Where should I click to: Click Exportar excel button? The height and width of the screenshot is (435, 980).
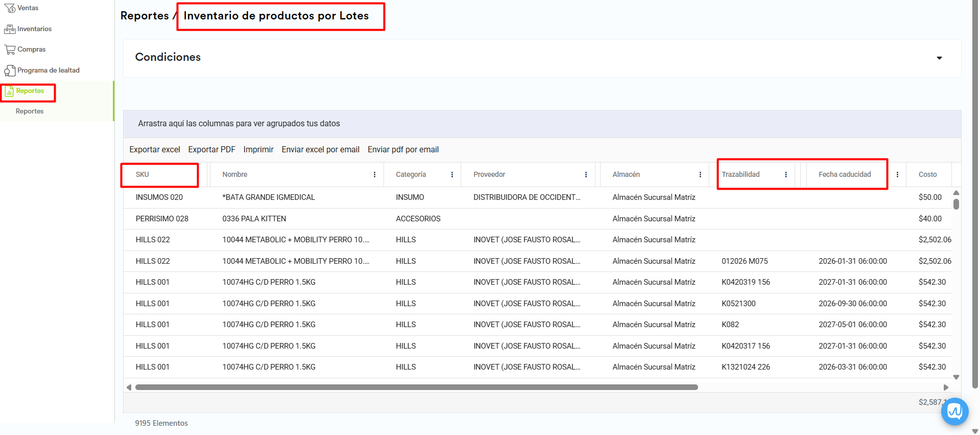point(155,150)
